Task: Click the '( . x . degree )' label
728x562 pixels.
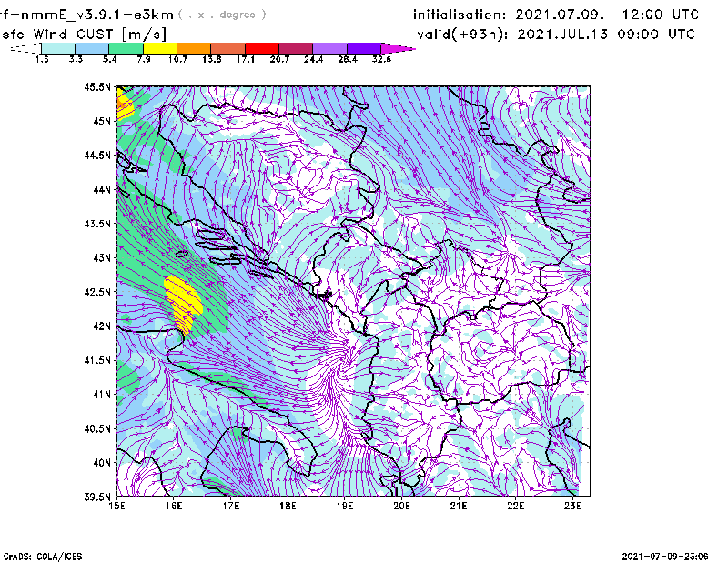Action: click(x=222, y=15)
